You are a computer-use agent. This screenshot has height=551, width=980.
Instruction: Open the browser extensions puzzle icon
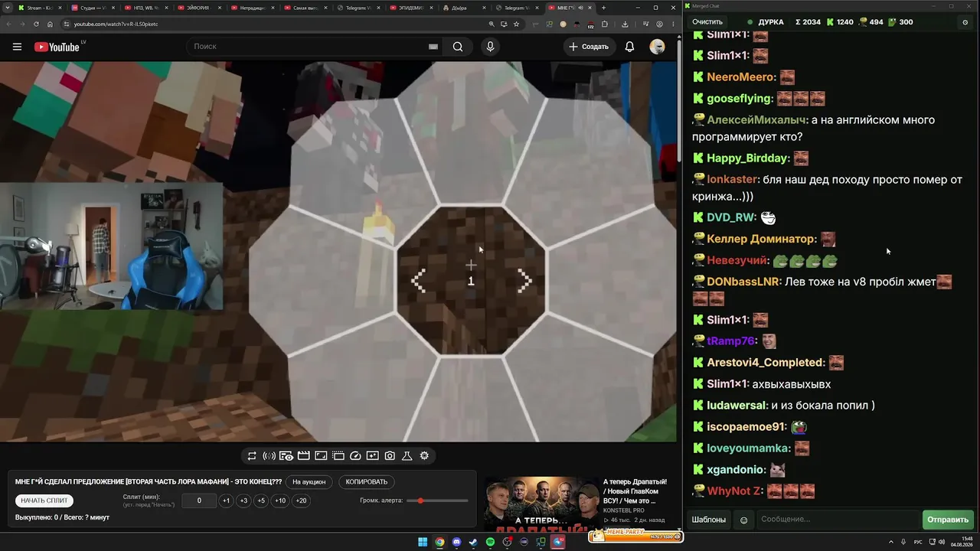tap(604, 24)
